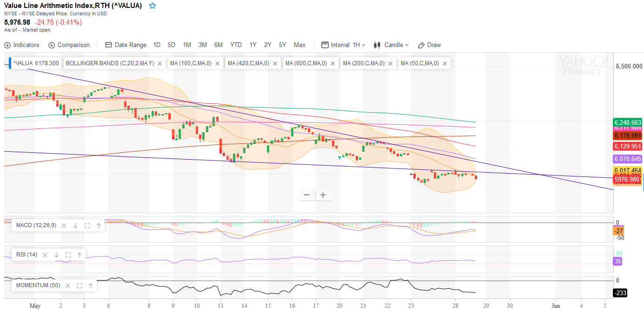This screenshot has width=644, height=317.
Task: Remove the Bollinger Bands overlay
Action: click(159, 63)
